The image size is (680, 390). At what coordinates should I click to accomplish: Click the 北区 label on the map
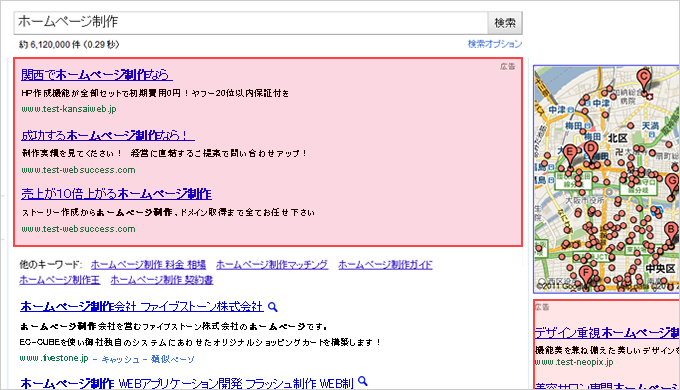tap(618, 138)
